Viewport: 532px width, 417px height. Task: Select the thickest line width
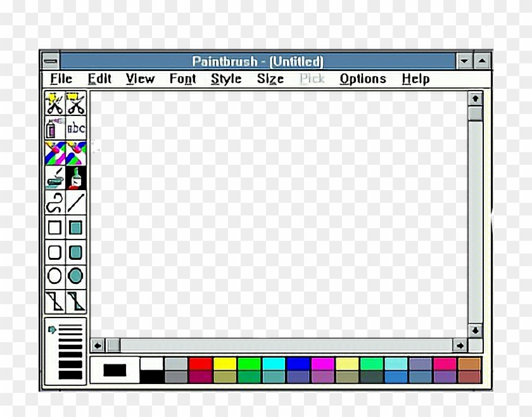[x=70, y=375]
